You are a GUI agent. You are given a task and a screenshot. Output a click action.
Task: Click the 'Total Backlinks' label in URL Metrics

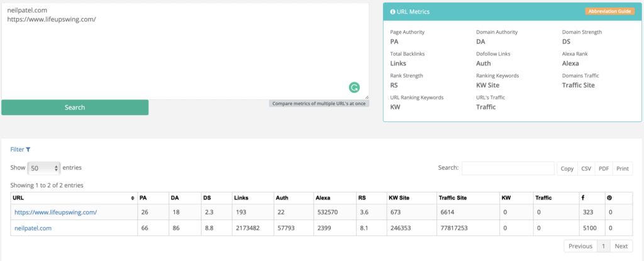[408, 54]
